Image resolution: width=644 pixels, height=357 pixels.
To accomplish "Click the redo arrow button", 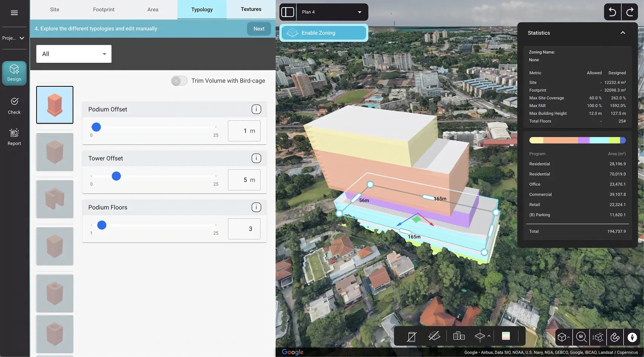I will (630, 12).
